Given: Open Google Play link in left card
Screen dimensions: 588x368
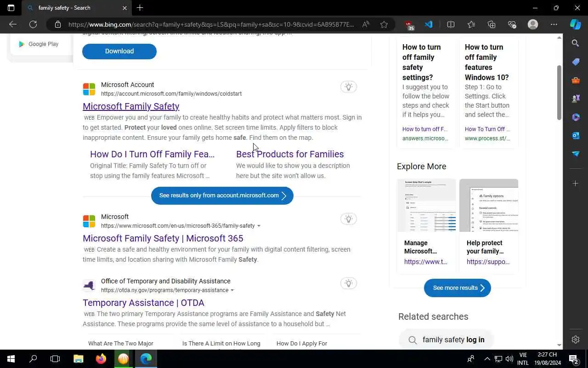Looking at the screenshot, I should click(39, 44).
